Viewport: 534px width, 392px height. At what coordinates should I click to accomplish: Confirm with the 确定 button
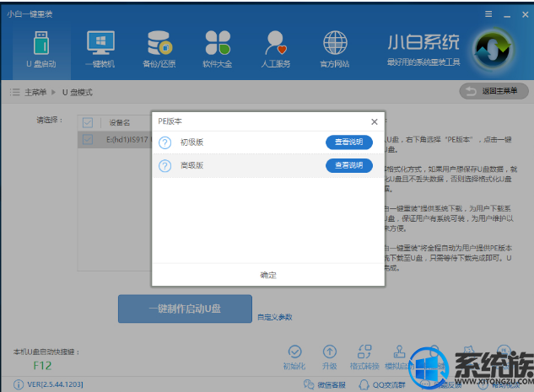click(x=268, y=275)
